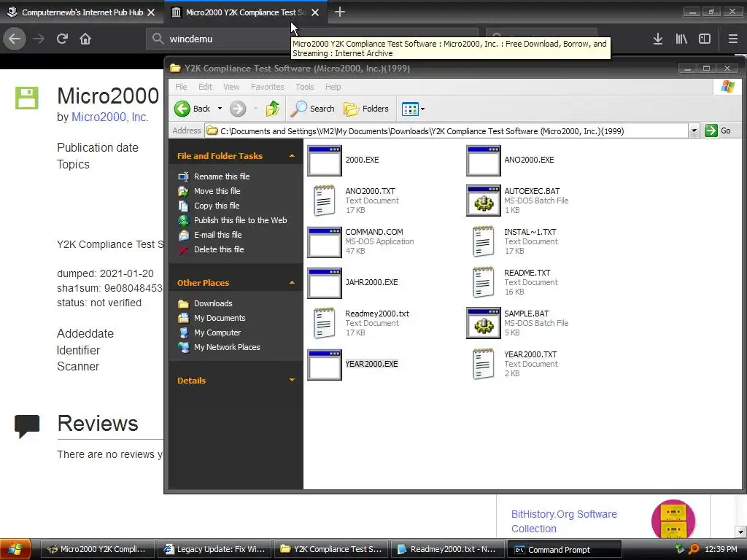Click the Explorer Forward arrow button
The width and height of the screenshot is (747, 560).
tap(238, 109)
